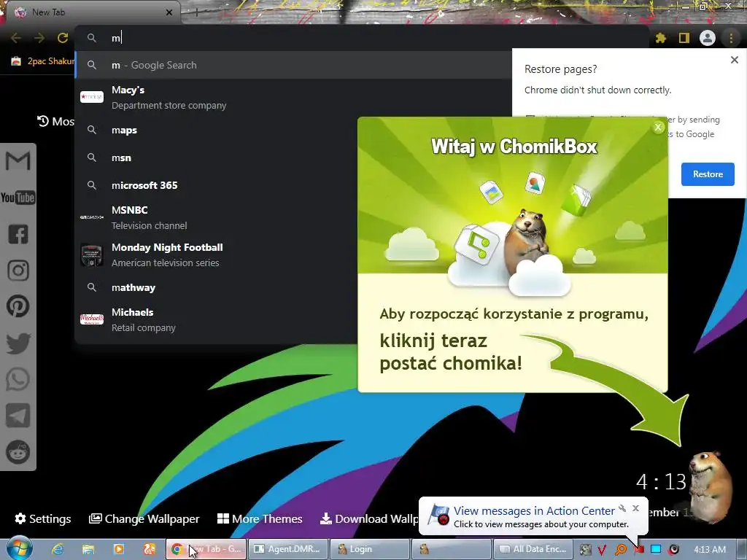Open Chrome's three-dot menu
Screen dimensions: 747x560
[731, 38]
